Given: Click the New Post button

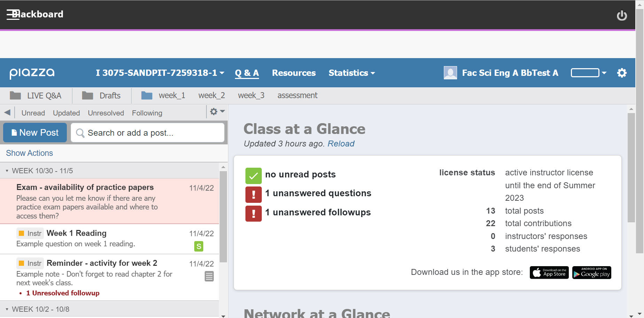Looking at the screenshot, I should pos(34,133).
